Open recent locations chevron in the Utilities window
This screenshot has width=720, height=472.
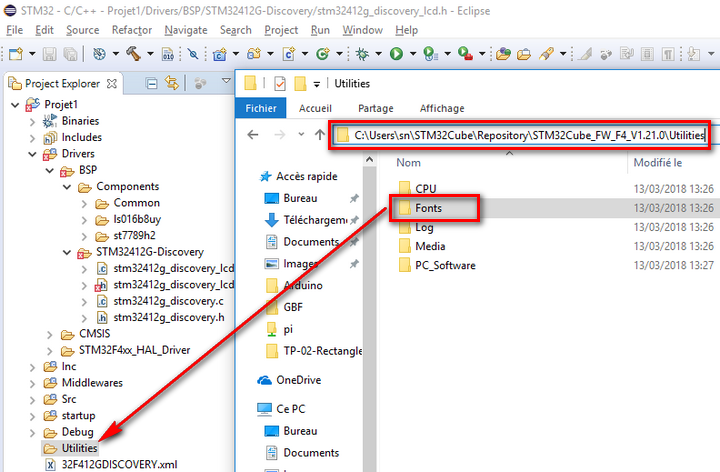click(301, 135)
